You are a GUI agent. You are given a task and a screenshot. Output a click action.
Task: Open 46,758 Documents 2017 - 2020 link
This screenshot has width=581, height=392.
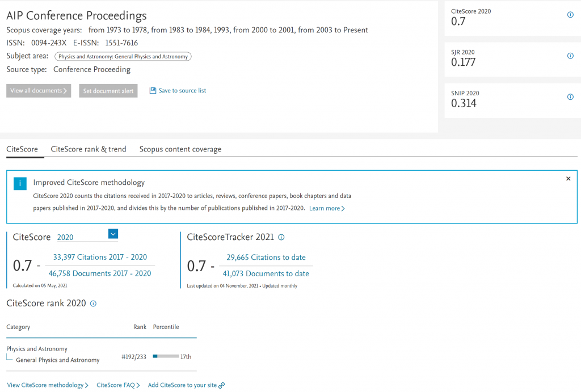pyautogui.click(x=100, y=273)
